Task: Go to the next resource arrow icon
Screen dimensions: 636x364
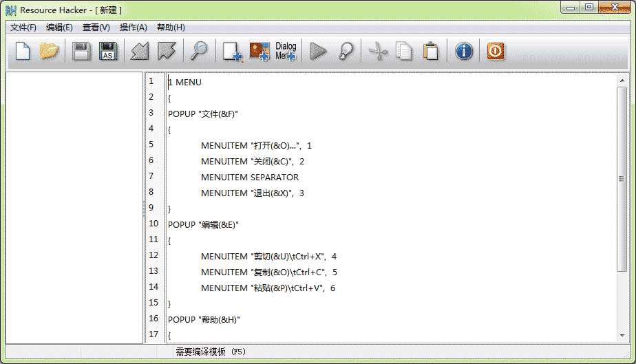Action: [x=167, y=52]
